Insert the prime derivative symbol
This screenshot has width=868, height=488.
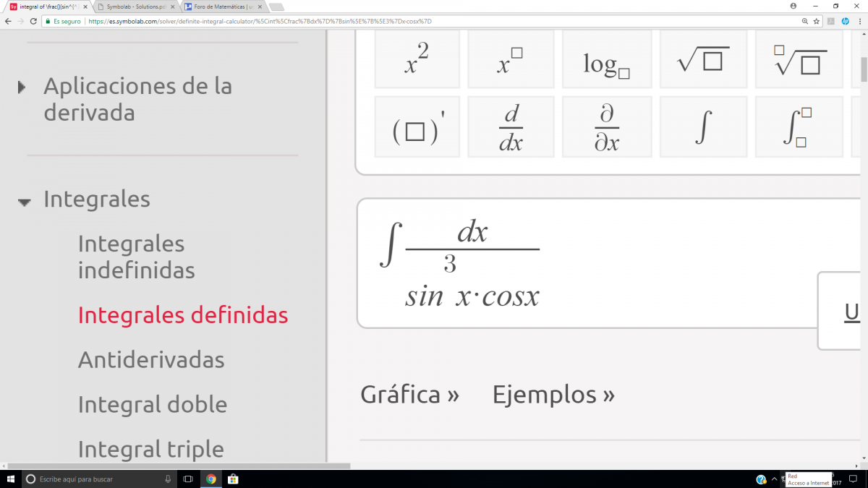pos(417,127)
